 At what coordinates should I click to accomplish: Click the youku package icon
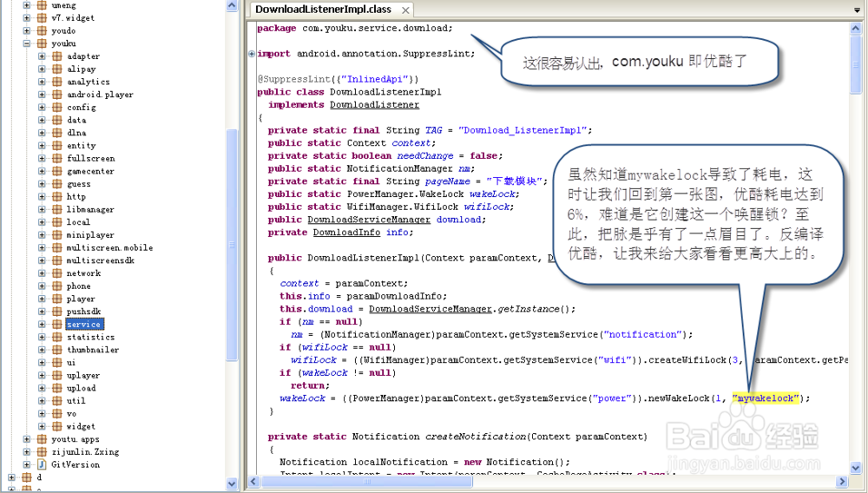pyautogui.click(x=42, y=43)
